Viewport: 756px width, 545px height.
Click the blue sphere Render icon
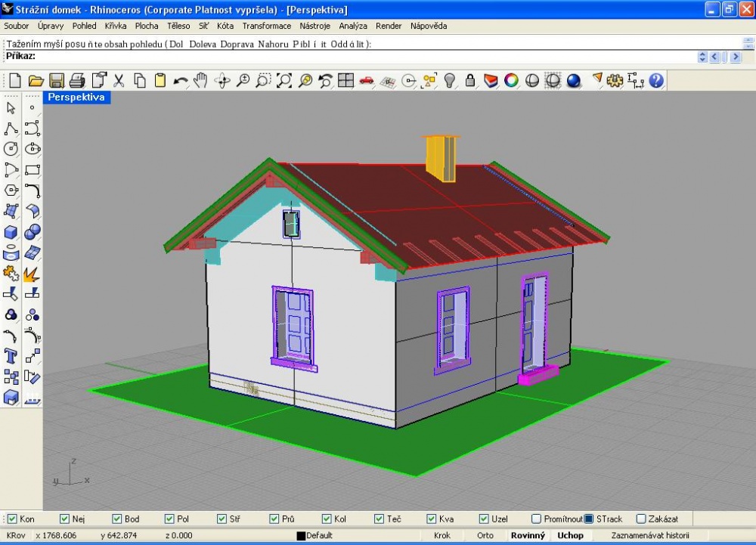pos(573,80)
